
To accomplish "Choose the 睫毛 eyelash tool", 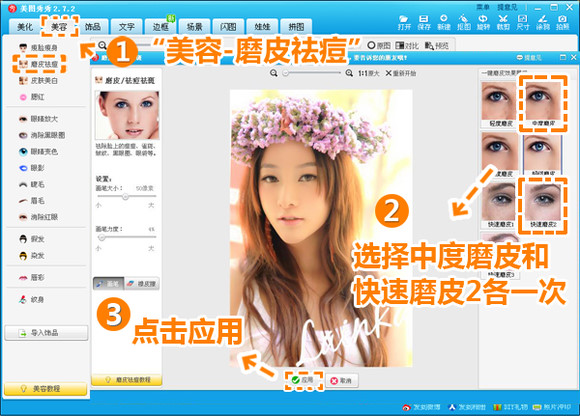I will [x=32, y=184].
